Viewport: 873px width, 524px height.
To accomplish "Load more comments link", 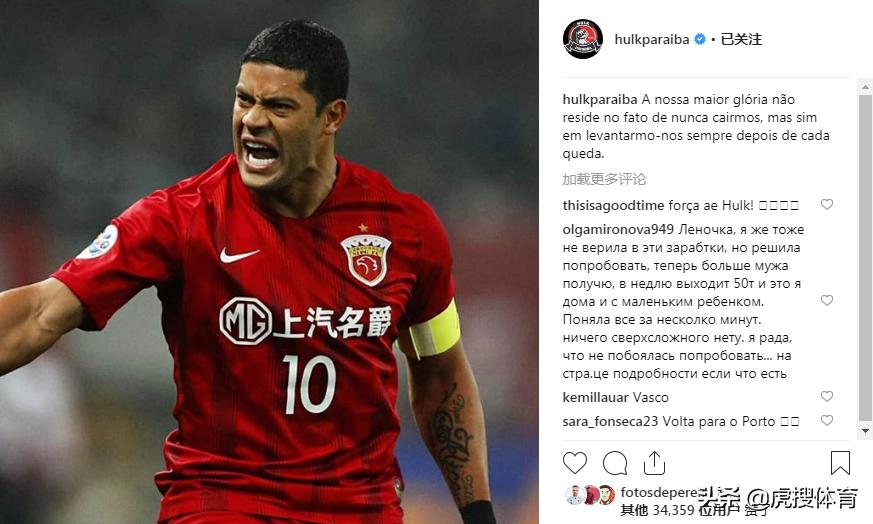I will click(x=604, y=179).
